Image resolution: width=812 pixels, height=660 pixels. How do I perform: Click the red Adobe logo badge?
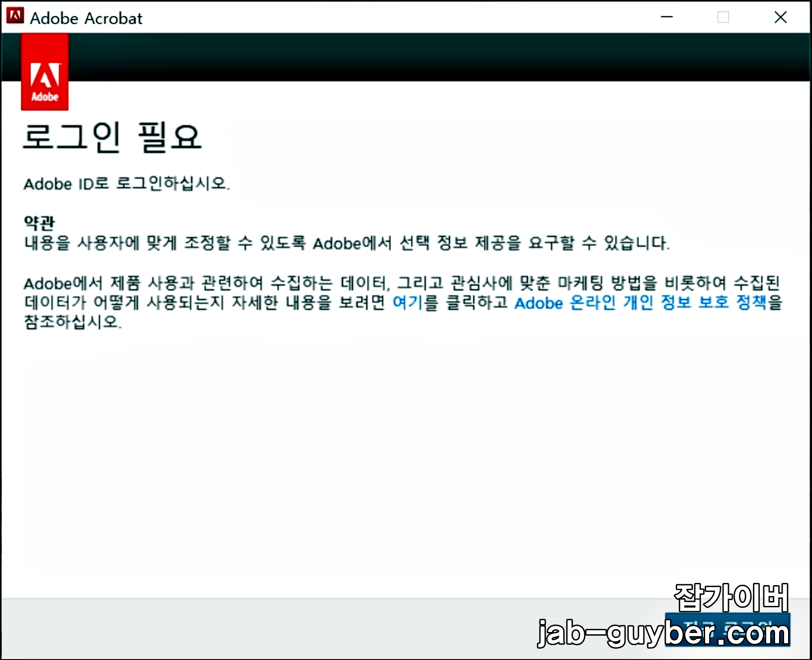tap(45, 72)
